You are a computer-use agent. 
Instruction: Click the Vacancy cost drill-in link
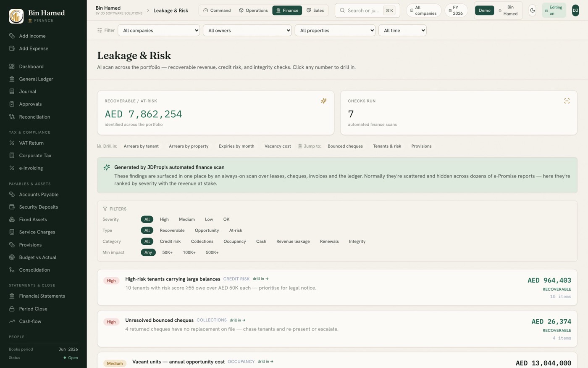278,146
